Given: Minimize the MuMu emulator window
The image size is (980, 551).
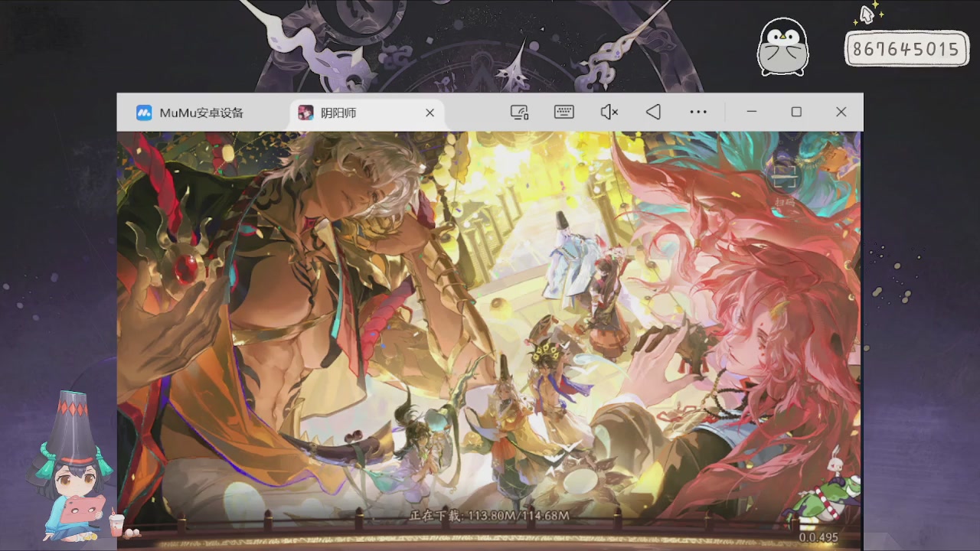Looking at the screenshot, I should [x=752, y=112].
